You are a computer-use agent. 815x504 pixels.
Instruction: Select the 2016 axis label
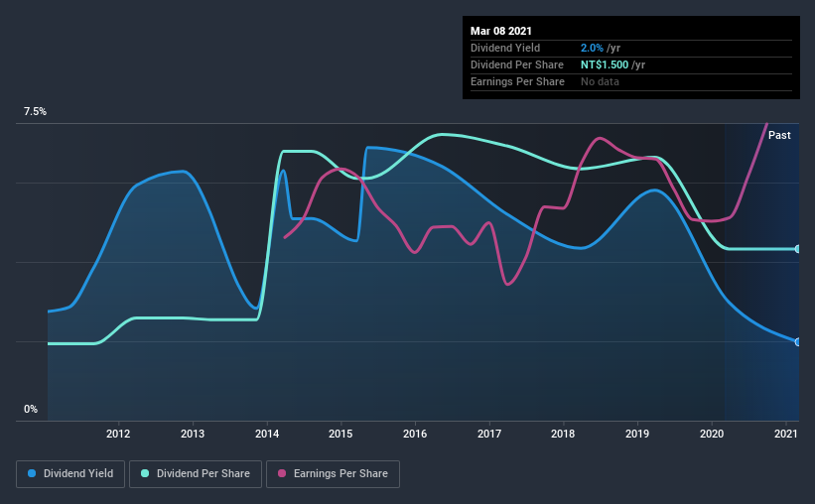click(415, 434)
